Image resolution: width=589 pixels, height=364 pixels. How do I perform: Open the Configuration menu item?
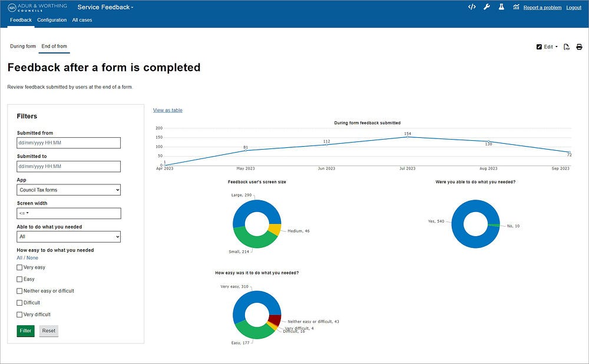click(52, 19)
